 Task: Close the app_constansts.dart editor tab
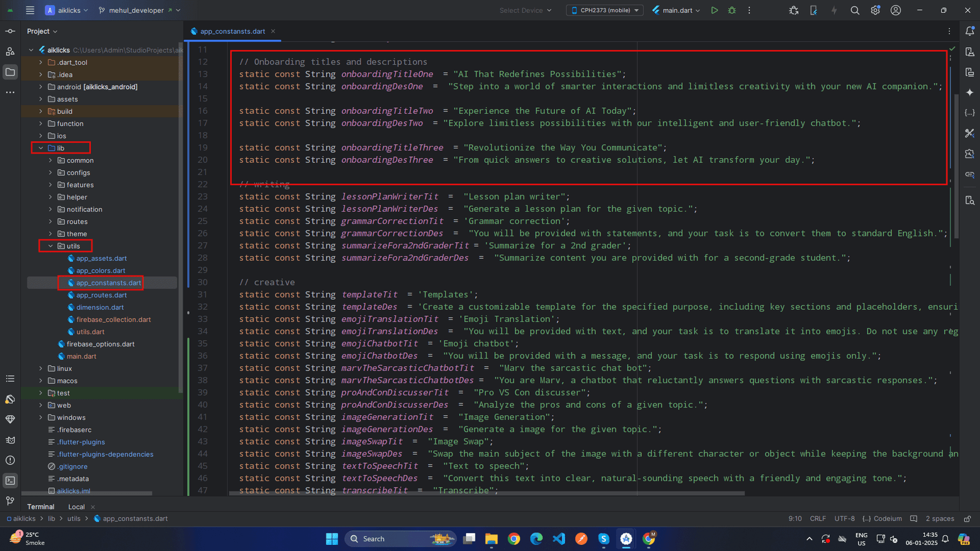273,31
